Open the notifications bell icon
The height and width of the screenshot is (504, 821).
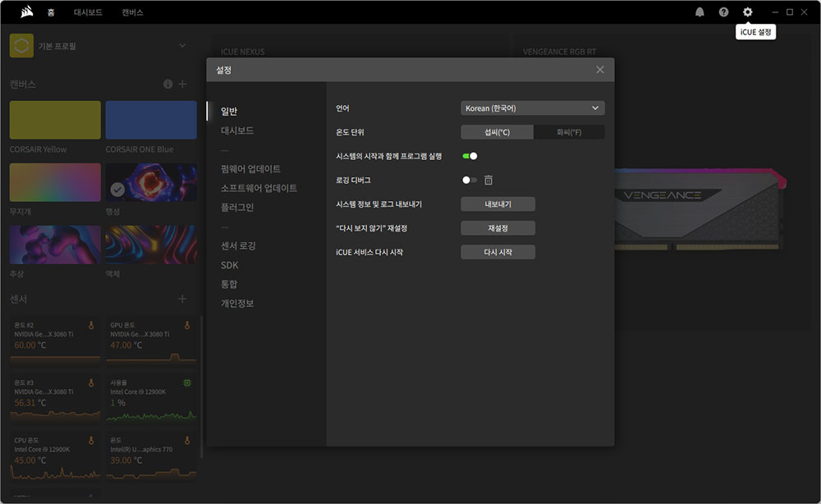pos(699,12)
